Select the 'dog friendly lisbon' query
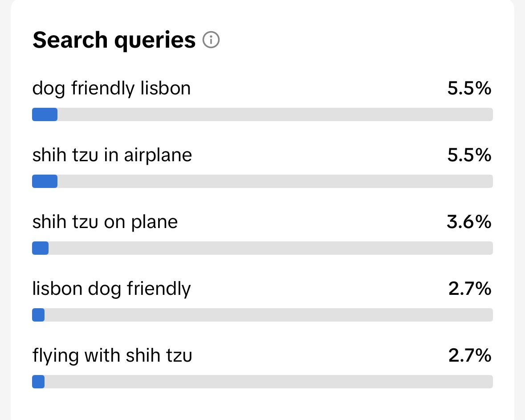This screenshot has height=420, width=525. pyautogui.click(x=111, y=89)
